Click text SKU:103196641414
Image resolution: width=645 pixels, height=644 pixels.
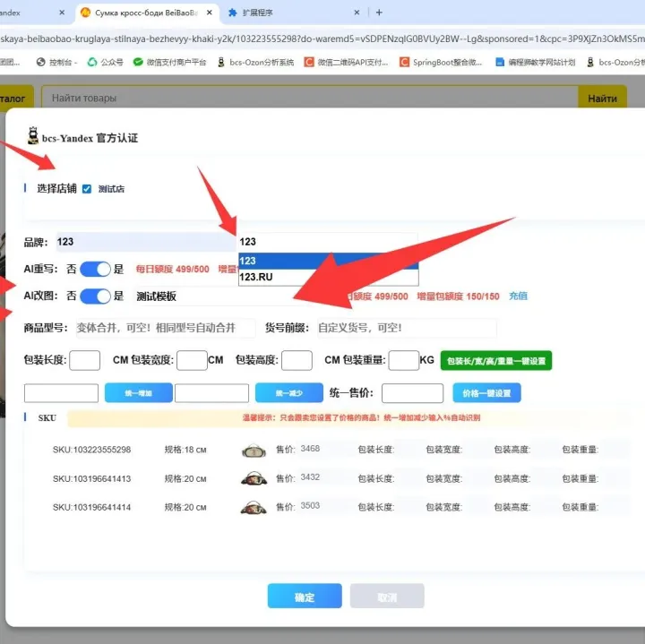(x=91, y=507)
